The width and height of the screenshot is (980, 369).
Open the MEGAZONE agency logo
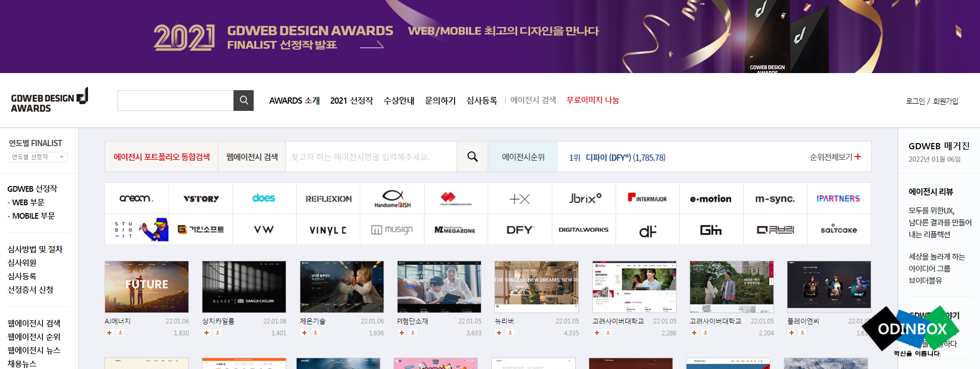click(x=456, y=230)
